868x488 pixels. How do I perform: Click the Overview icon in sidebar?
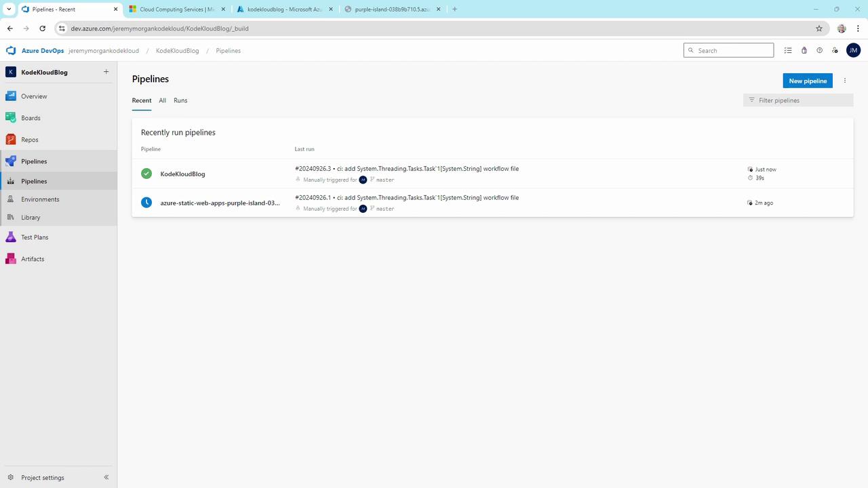click(11, 96)
